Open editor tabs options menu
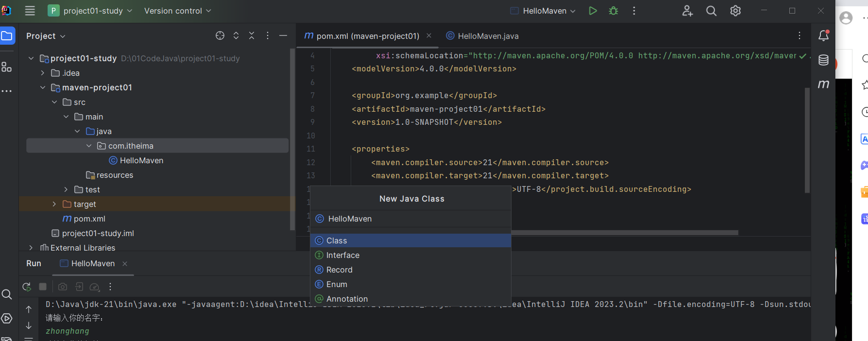 click(799, 35)
